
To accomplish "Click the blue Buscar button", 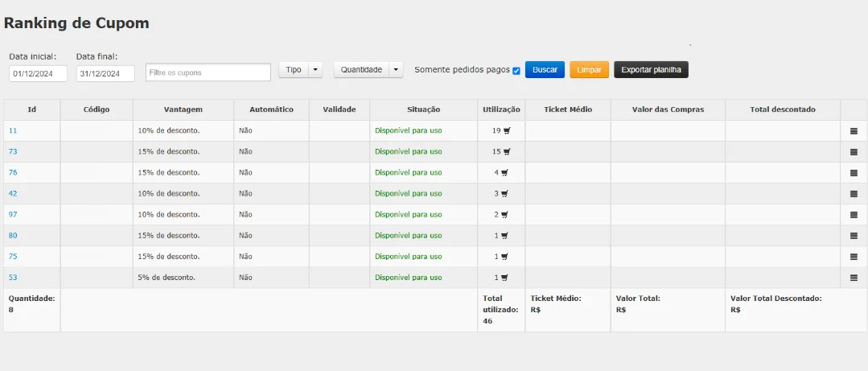I will [545, 70].
